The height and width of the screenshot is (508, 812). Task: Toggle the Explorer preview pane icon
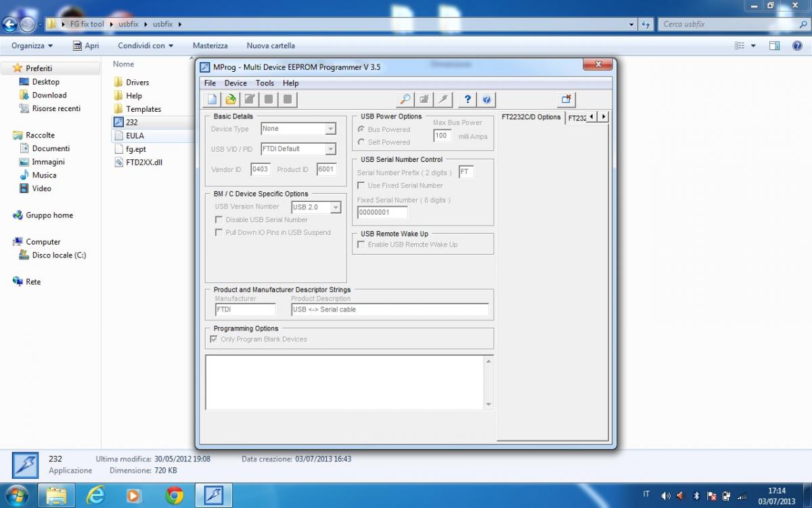pyautogui.click(x=775, y=45)
